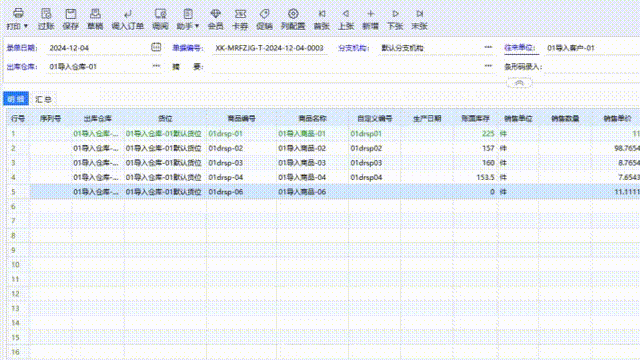Viewport: 640px width, 360px height.
Task: Create new document with 新增 plus icon
Action: (371, 19)
